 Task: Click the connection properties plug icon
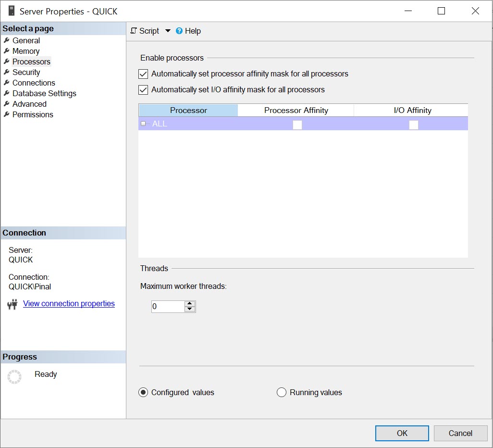click(12, 304)
